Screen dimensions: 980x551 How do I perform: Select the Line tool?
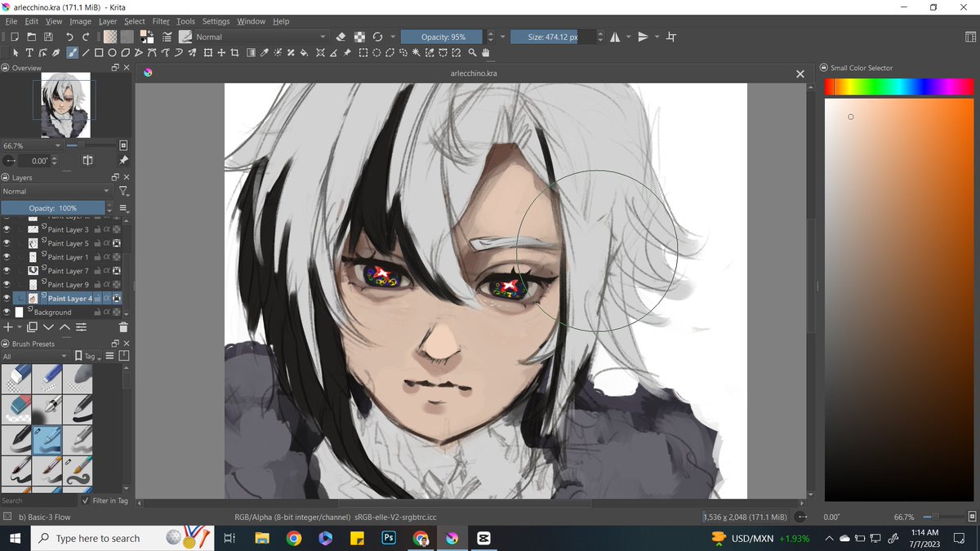pyautogui.click(x=85, y=53)
